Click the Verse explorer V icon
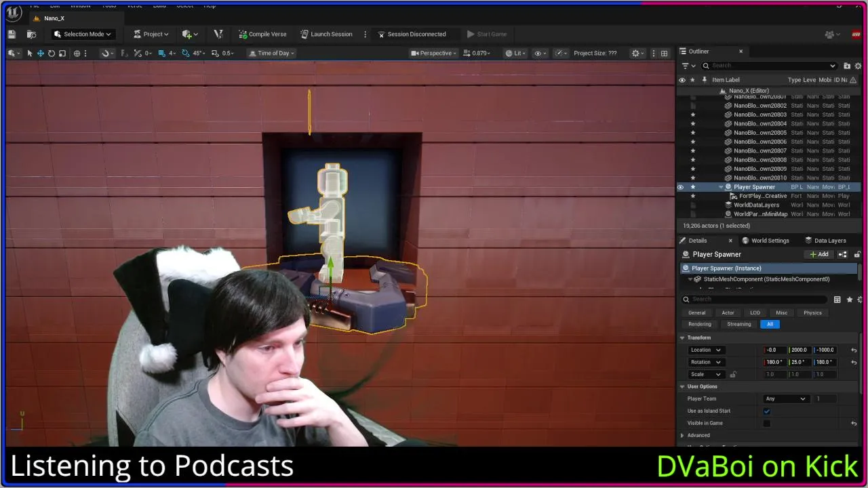Screen dimensions: 868x488 coord(218,34)
